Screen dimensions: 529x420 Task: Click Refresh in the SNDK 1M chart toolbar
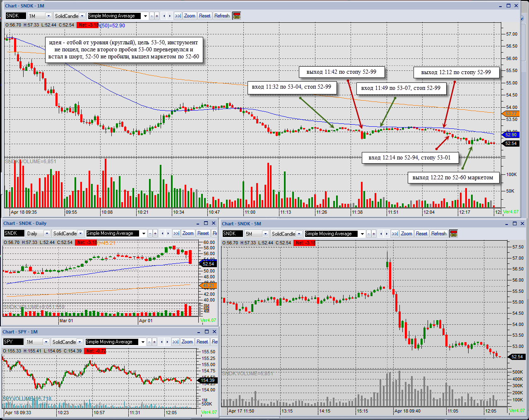click(x=222, y=16)
